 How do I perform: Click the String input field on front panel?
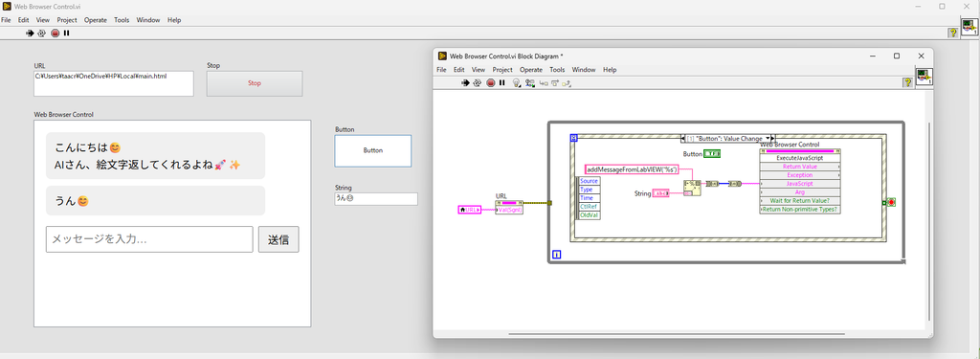[376, 199]
